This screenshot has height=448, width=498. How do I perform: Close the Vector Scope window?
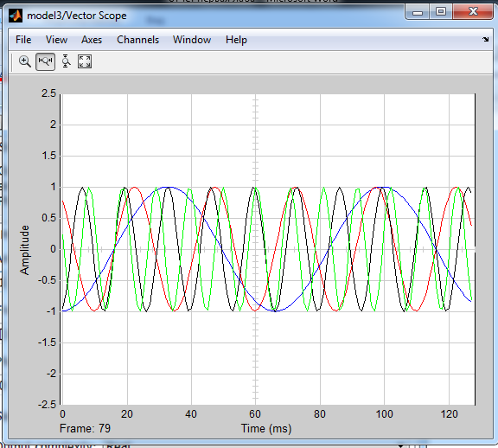click(x=473, y=12)
